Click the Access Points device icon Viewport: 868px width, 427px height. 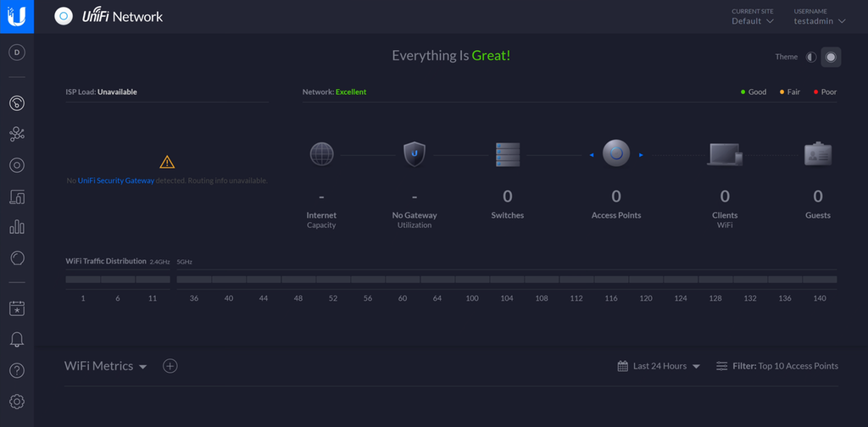point(616,152)
